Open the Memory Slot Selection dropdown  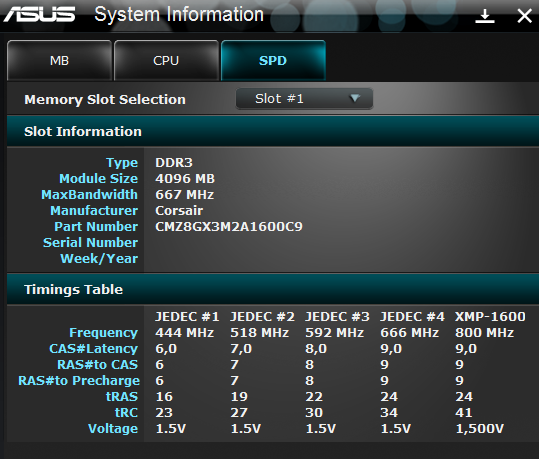tap(304, 99)
